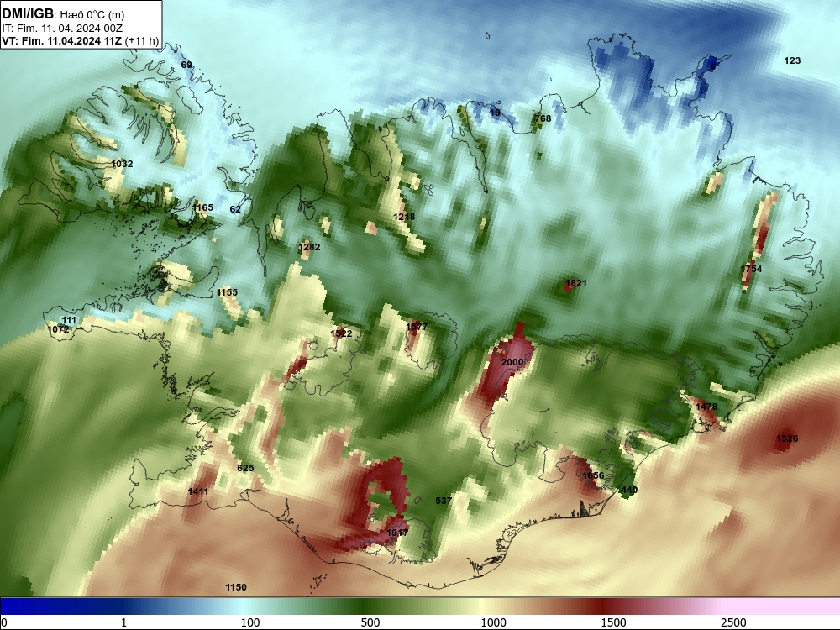The width and height of the screenshot is (840, 630).
Task: Click the legend label 2500
Action: [733, 622]
